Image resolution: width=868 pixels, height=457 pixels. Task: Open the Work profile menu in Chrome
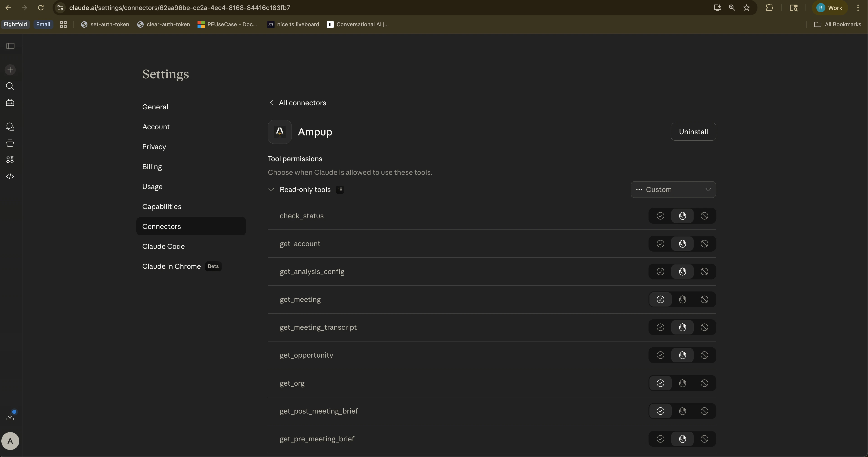pyautogui.click(x=830, y=7)
